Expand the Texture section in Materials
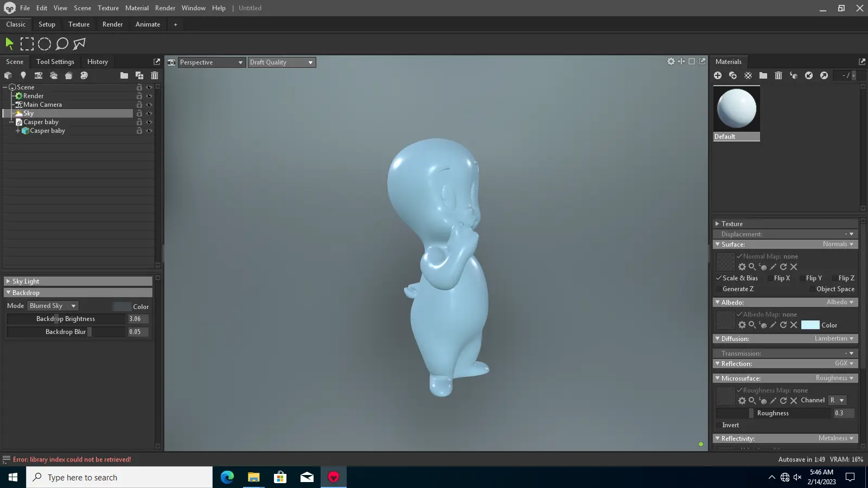 pos(786,223)
